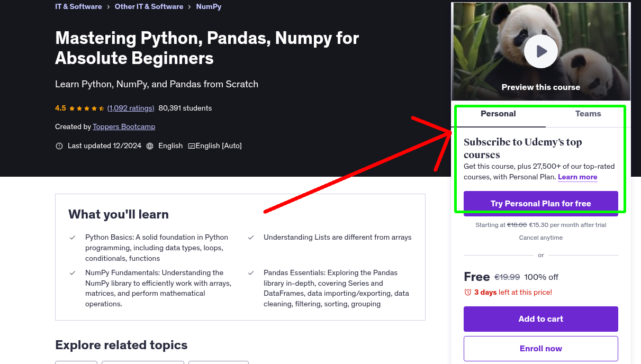Click the last updated clock icon

(59, 145)
